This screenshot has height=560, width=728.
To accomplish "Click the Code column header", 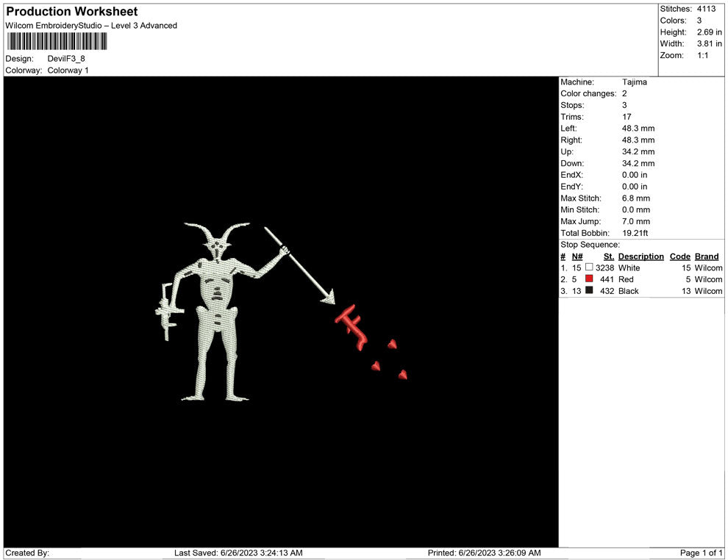I will [x=679, y=256].
